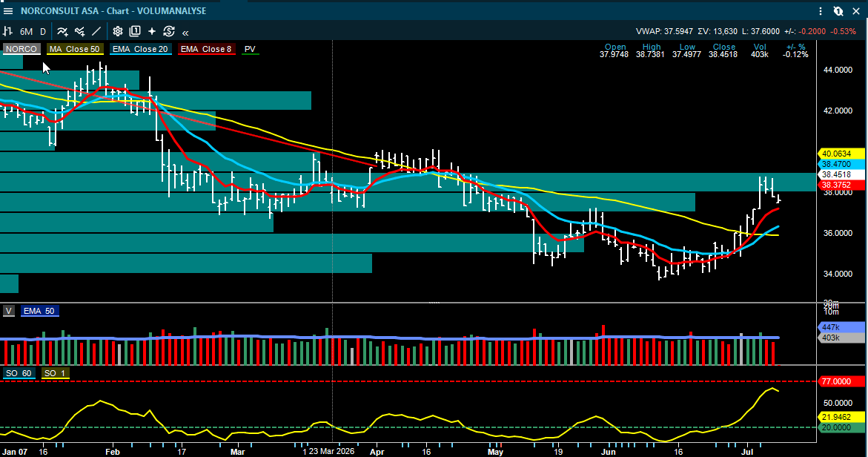Image resolution: width=868 pixels, height=457 pixels.
Task: Click the currency refresh icon
Action: (169, 32)
